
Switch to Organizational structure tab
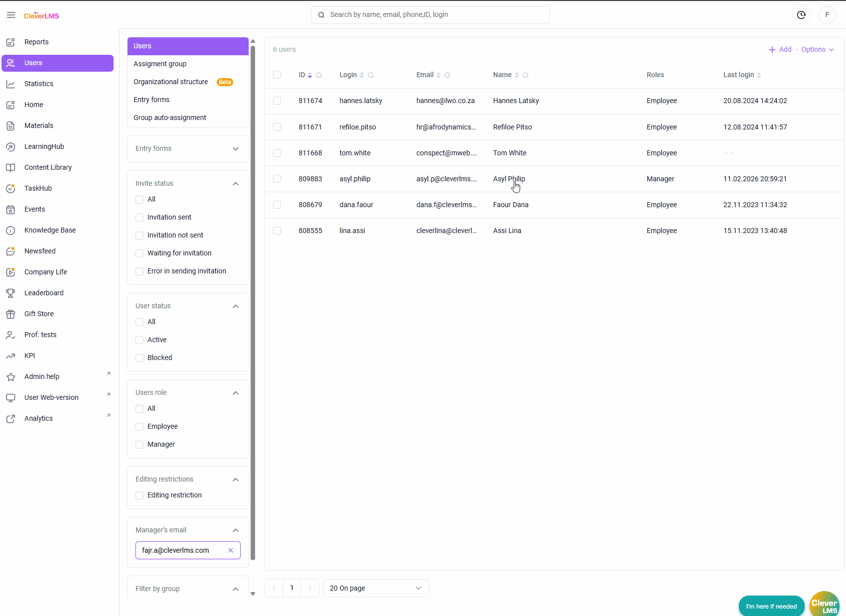(171, 82)
